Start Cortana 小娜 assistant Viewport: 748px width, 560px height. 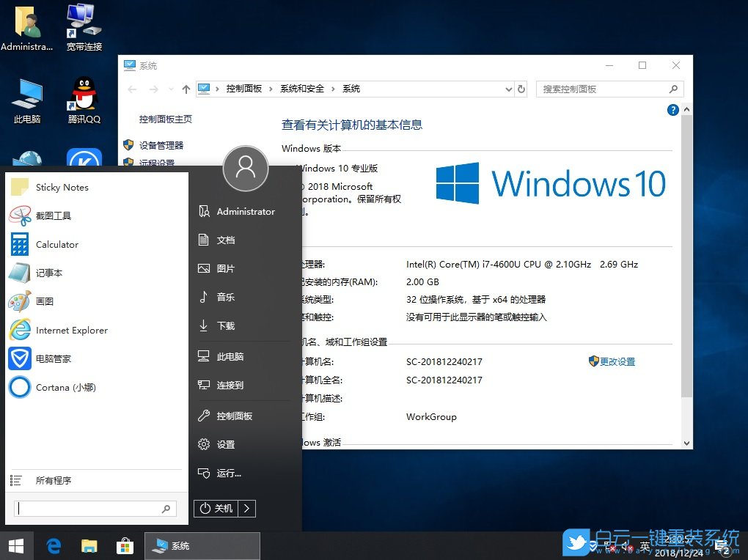(65, 387)
